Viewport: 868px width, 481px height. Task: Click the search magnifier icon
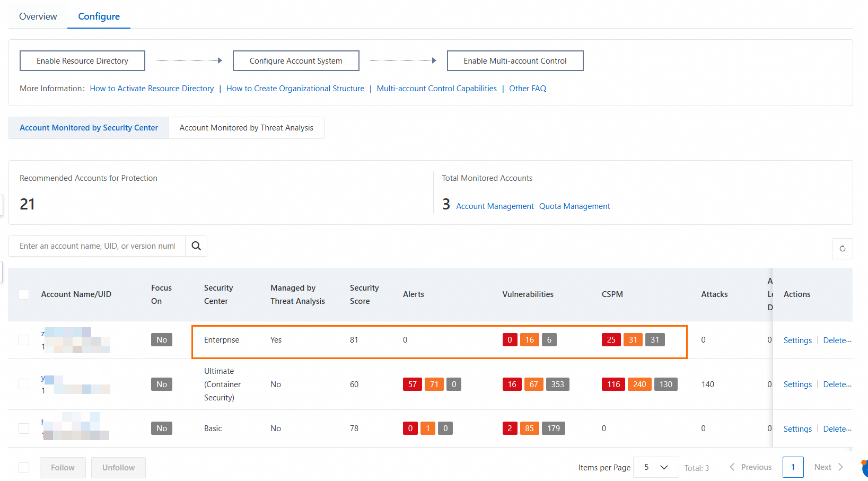point(196,246)
